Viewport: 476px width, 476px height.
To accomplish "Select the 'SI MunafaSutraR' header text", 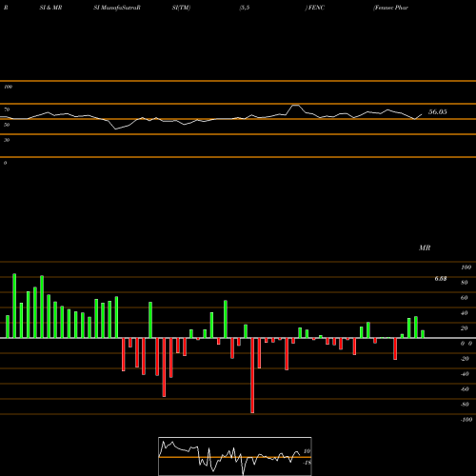I will [x=117, y=8].
